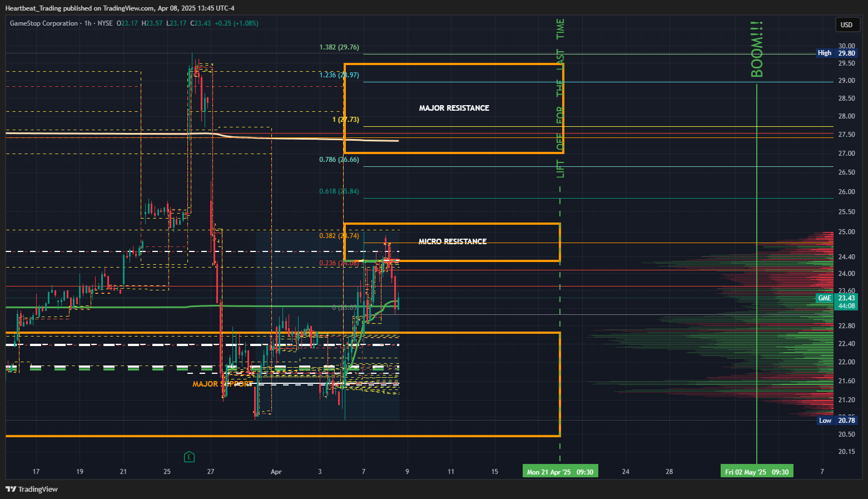868x499 pixels.
Task: Click the 27 date on time axis
Action: pos(211,472)
